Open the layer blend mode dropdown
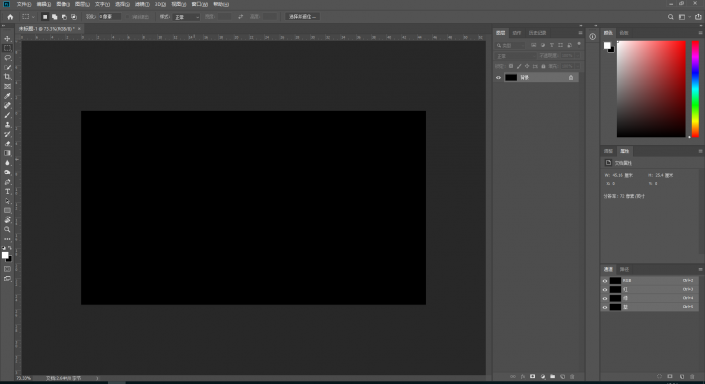This screenshot has height=384, width=705. click(515, 56)
